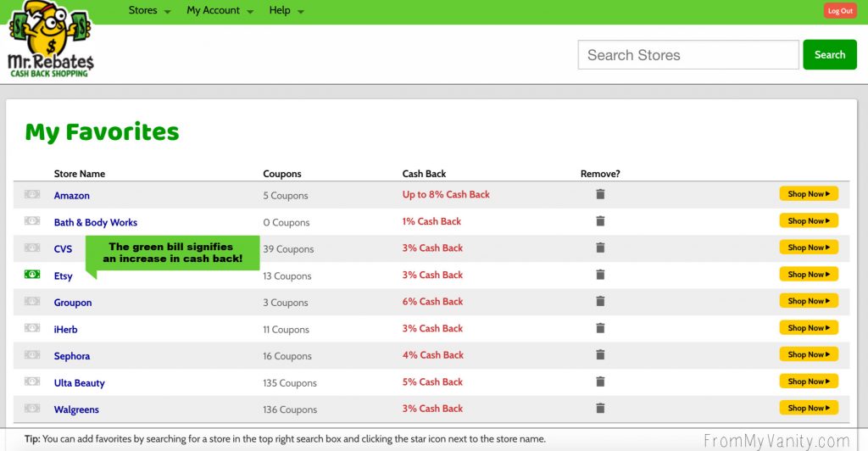Focus the Search Stores input field
The width and height of the screenshot is (868, 451).
tap(688, 54)
